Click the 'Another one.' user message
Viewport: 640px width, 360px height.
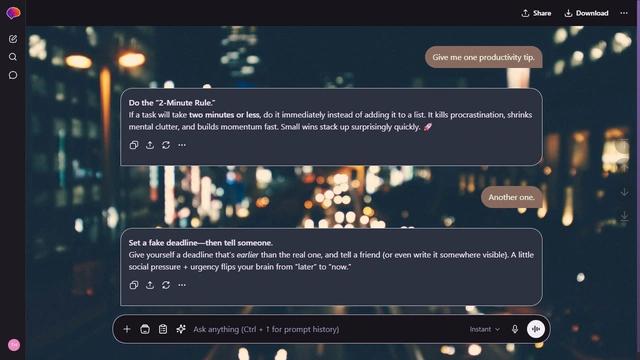(511, 197)
